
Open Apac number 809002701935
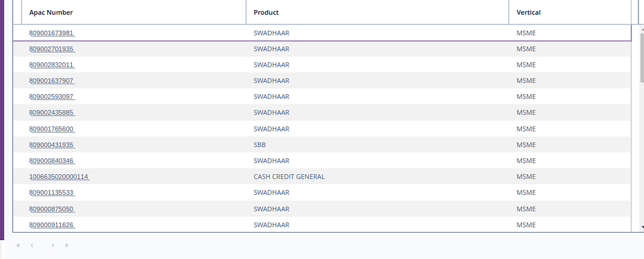tap(52, 49)
